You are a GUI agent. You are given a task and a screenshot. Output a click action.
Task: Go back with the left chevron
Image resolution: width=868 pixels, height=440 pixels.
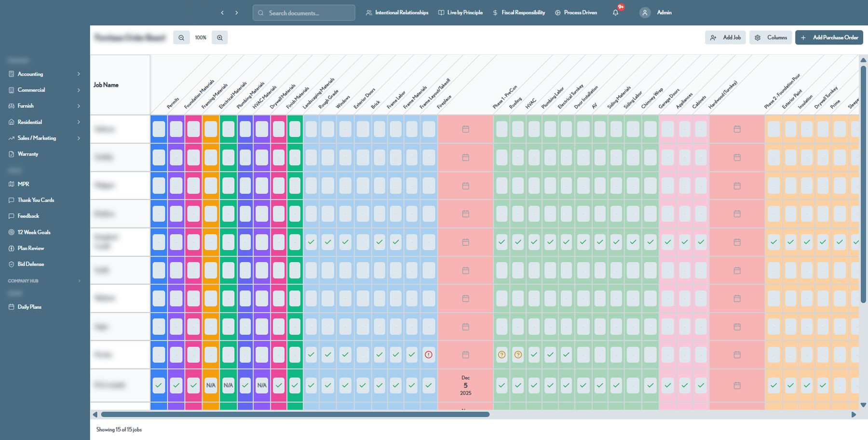(x=222, y=13)
